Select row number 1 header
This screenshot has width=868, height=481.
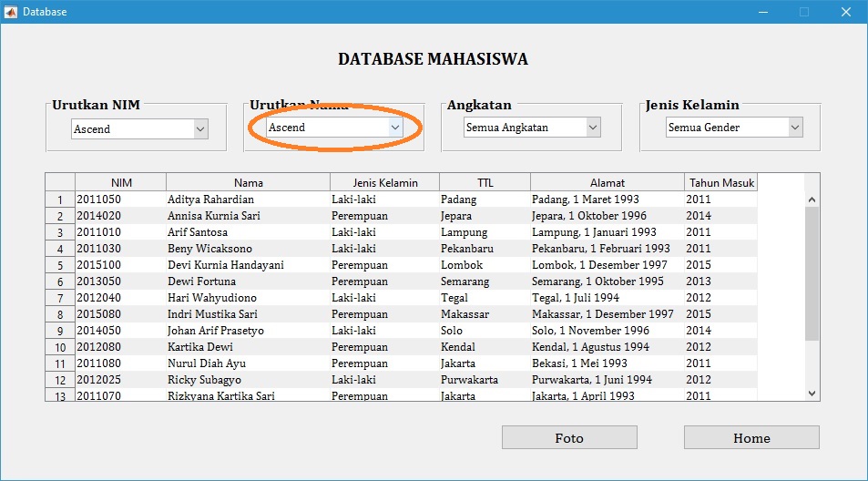coord(60,200)
